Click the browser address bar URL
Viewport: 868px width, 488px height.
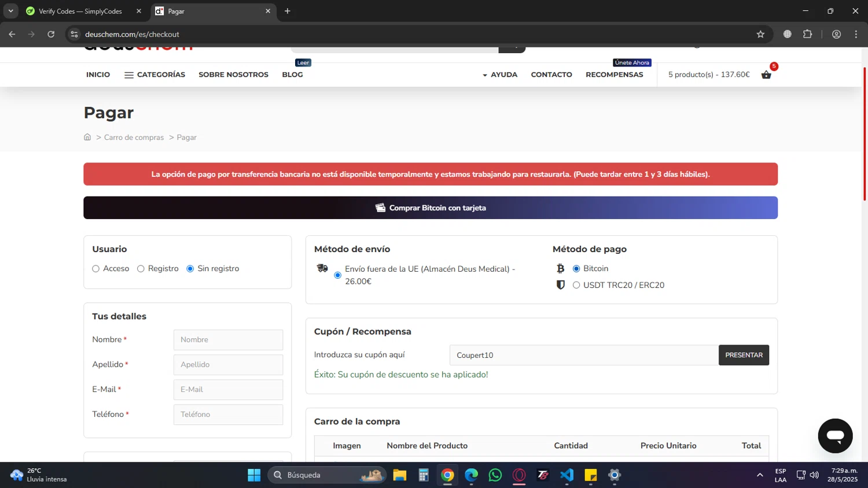click(x=132, y=34)
